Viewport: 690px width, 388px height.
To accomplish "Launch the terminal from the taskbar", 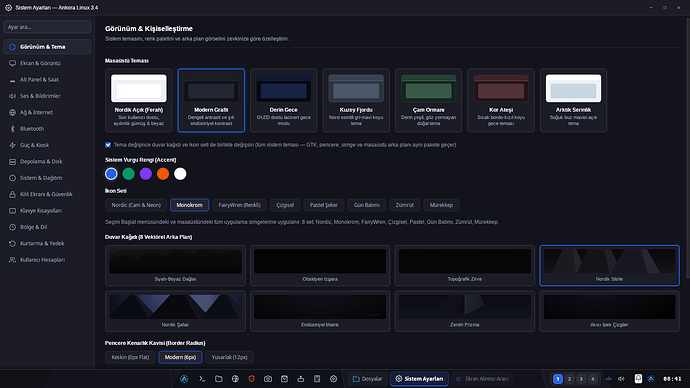I will point(202,379).
